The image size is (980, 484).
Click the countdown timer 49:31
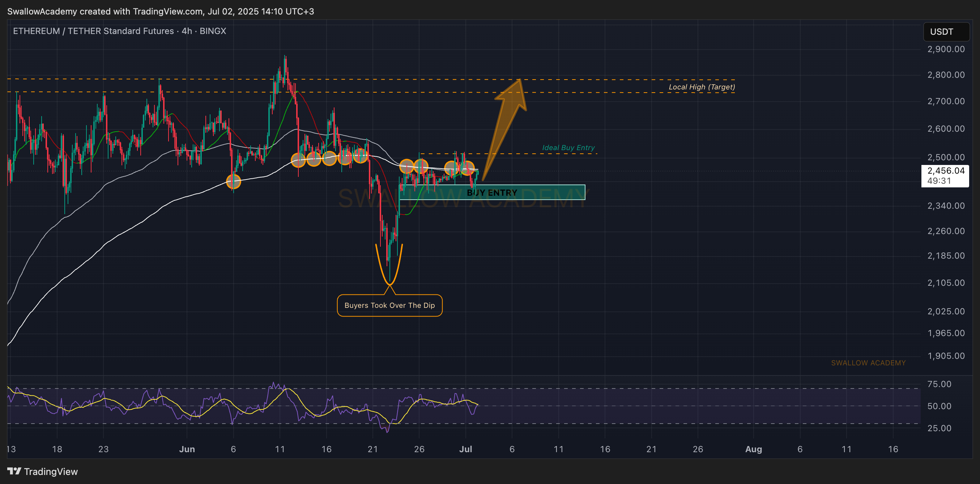pyautogui.click(x=939, y=181)
